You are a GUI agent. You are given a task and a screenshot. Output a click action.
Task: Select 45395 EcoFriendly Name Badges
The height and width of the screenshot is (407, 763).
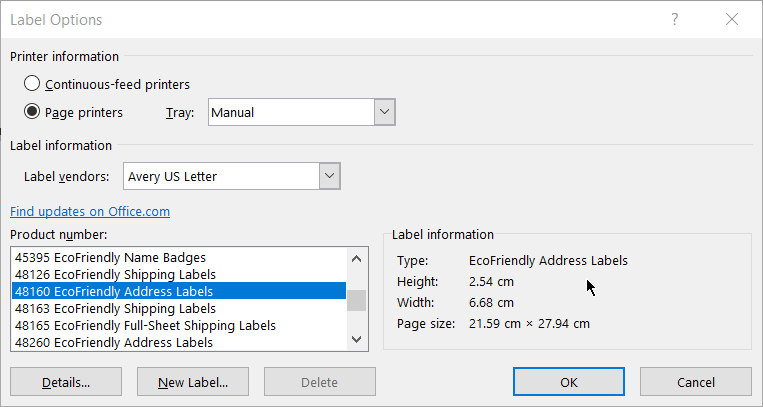(x=179, y=258)
